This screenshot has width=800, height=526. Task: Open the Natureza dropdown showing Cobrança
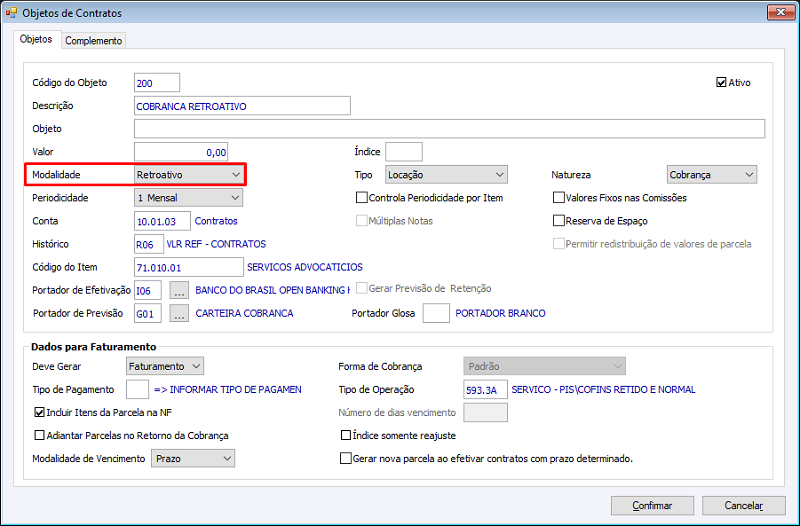(x=712, y=174)
